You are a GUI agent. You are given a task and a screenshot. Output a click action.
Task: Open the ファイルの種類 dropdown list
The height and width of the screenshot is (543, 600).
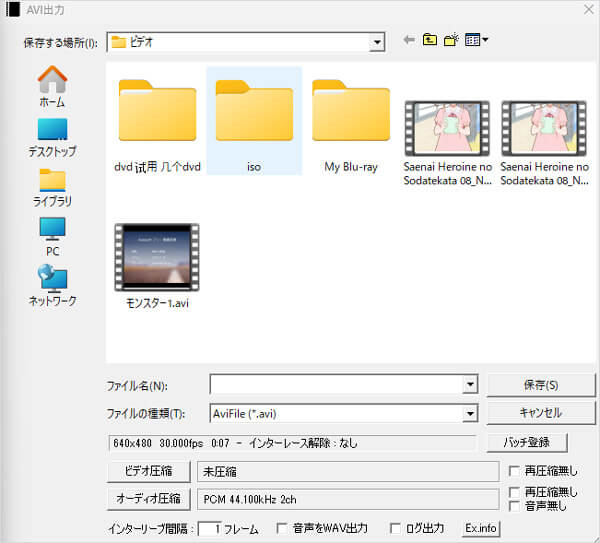[x=470, y=414]
